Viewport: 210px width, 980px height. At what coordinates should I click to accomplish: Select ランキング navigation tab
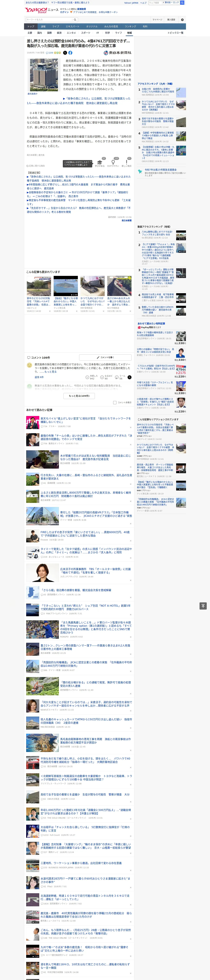click(x=130, y=27)
